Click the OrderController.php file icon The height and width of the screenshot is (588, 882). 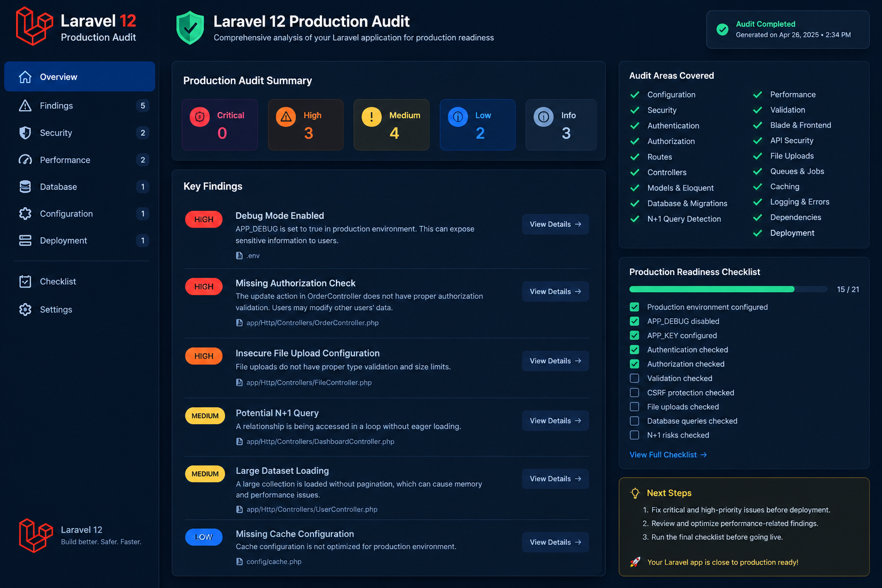pos(239,323)
